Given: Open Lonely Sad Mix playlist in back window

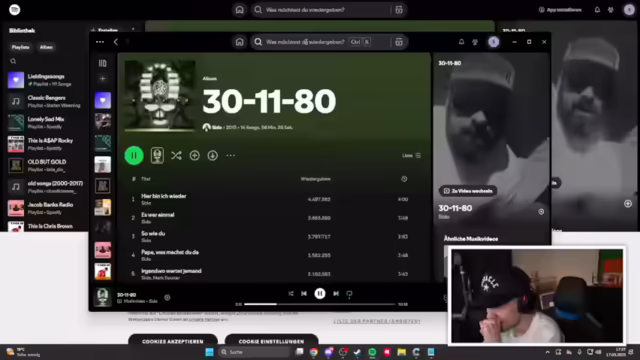Looking at the screenshot, I should pyautogui.click(x=45, y=122).
